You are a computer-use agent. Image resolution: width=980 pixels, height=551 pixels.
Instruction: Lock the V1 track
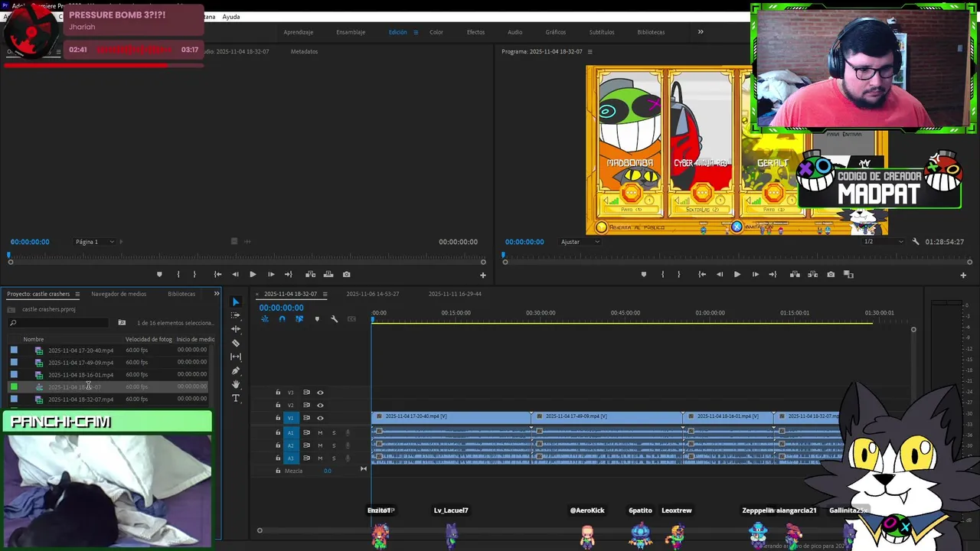tap(278, 418)
